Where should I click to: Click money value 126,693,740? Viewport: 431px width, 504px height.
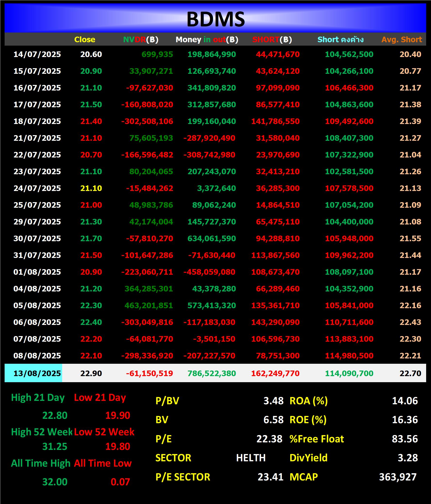click(212, 71)
